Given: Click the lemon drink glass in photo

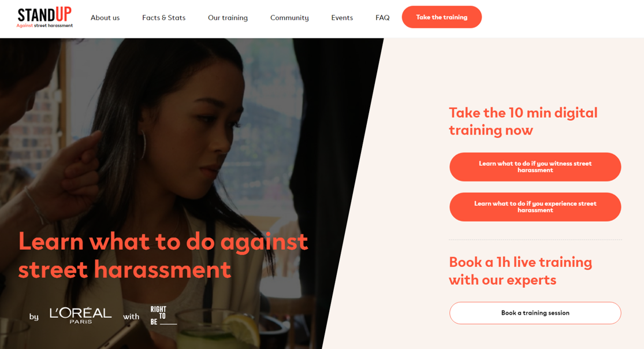Looking at the screenshot, I should (218, 331).
